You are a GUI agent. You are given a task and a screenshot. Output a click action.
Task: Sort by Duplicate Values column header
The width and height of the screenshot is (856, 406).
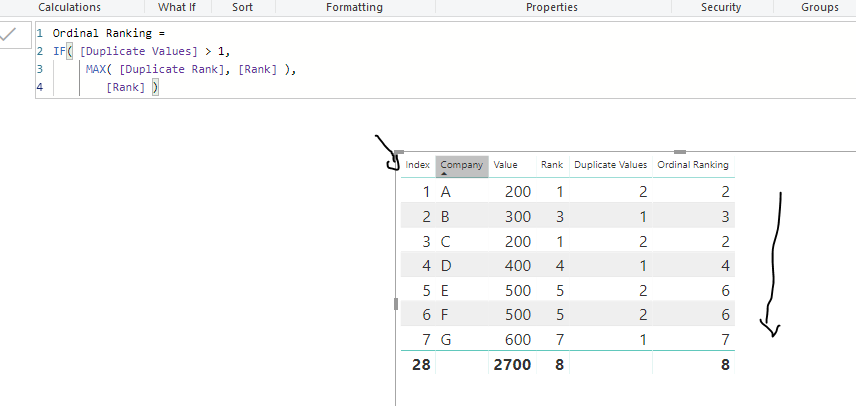point(610,165)
